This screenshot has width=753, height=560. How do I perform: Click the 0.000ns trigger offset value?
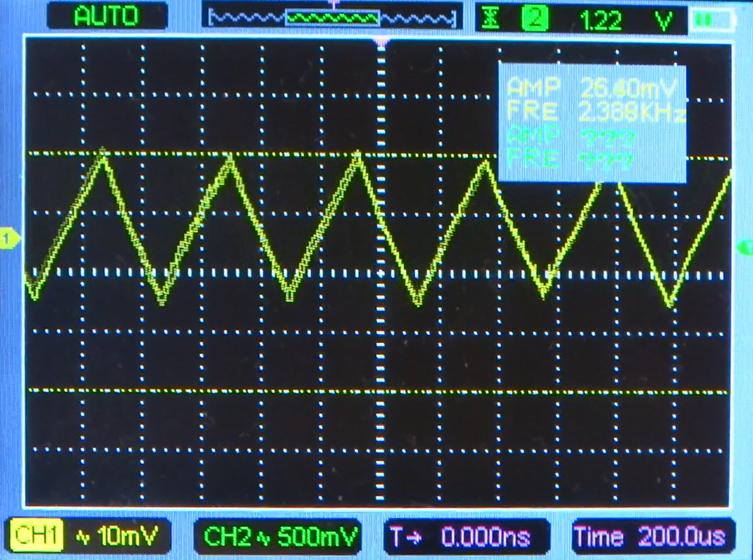tap(486, 537)
